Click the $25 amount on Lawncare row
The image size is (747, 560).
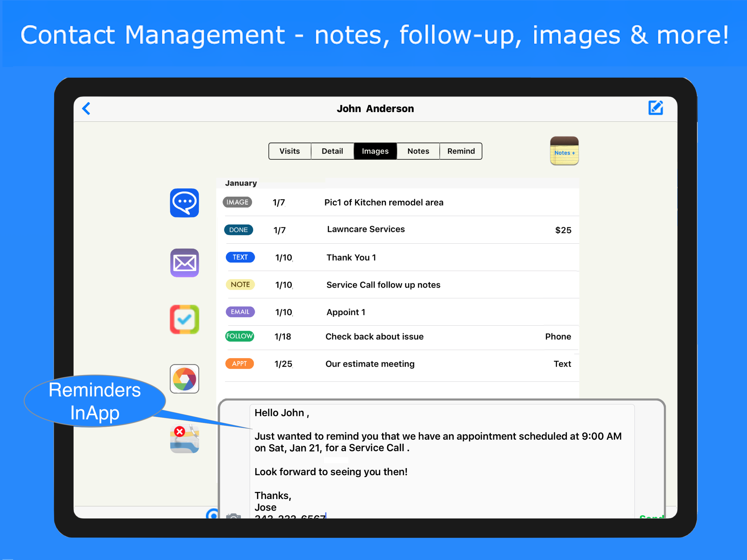pos(563,230)
